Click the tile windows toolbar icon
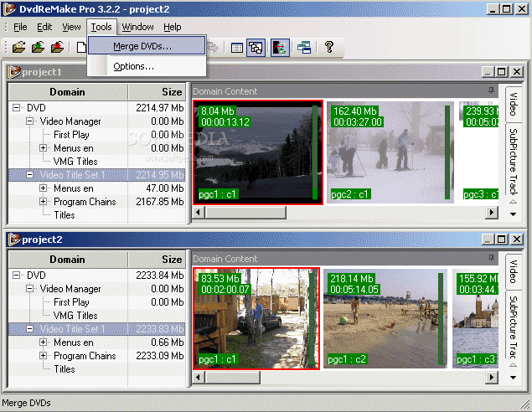The height and width of the screenshot is (412, 532). point(304,48)
